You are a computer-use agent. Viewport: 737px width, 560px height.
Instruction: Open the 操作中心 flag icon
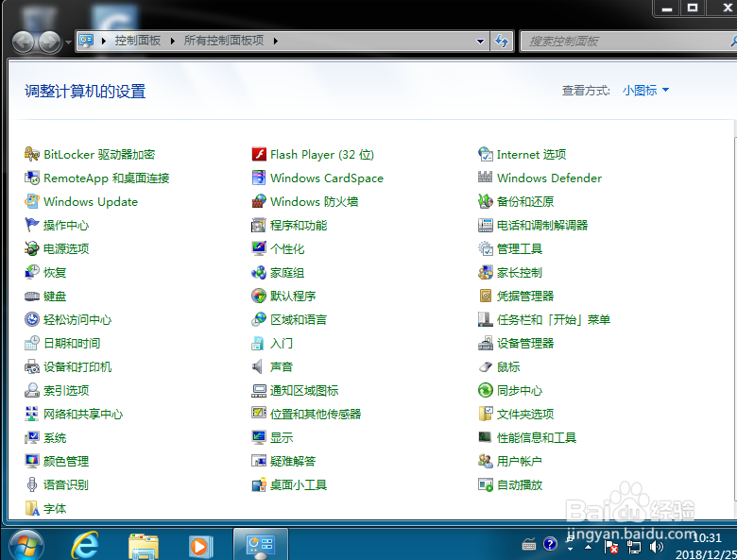tap(32, 225)
